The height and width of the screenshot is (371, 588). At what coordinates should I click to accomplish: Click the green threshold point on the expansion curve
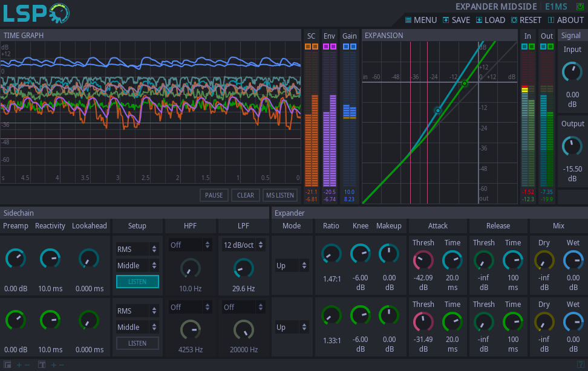tap(464, 83)
